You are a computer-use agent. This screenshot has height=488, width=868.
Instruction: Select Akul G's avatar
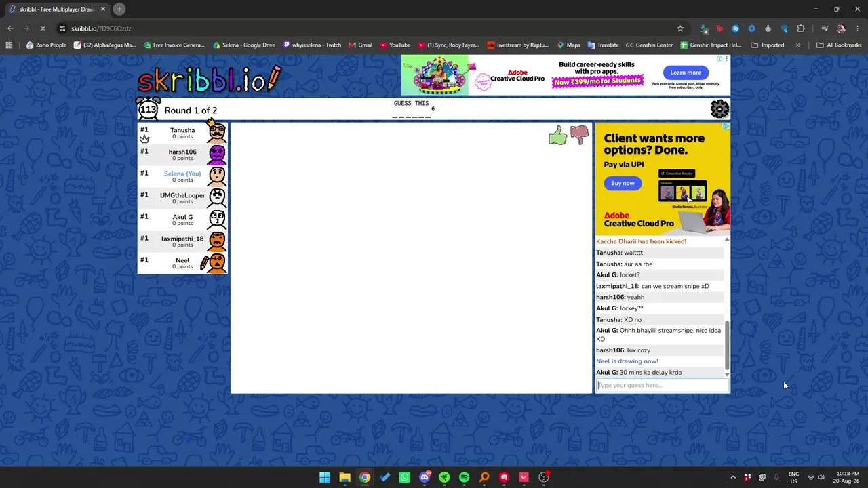(x=217, y=220)
